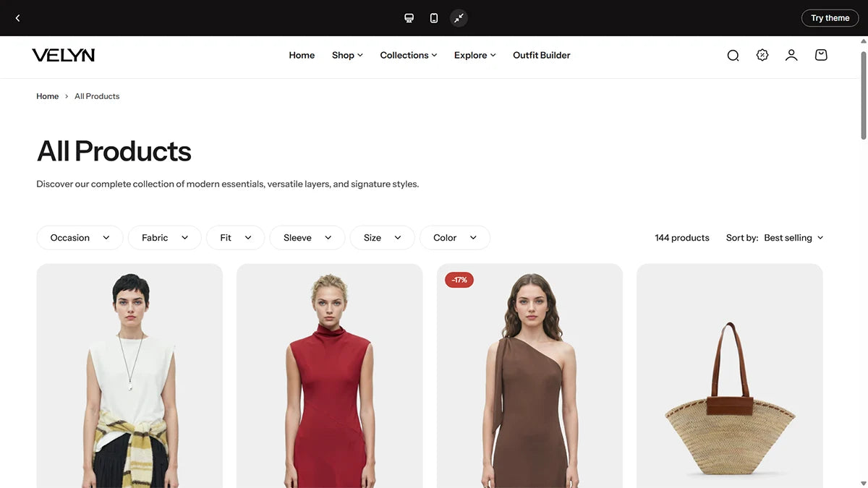868x488 pixels.
Task: Click the -17% sale badge on product
Action: click(459, 279)
